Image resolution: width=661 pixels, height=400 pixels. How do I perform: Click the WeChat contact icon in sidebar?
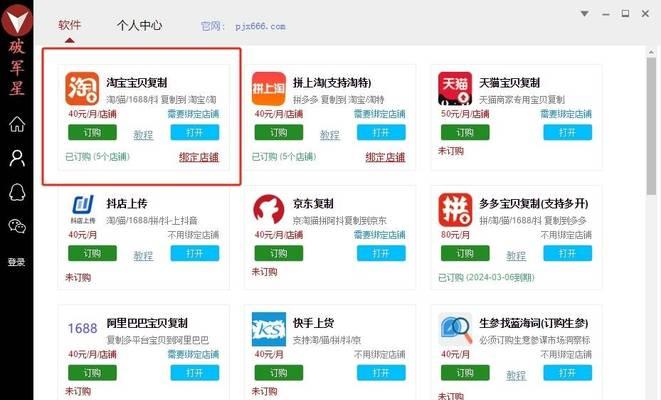(17, 227)
